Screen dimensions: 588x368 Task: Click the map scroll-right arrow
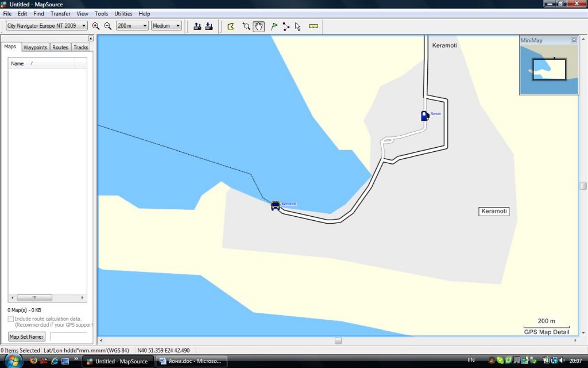point(575,340)
